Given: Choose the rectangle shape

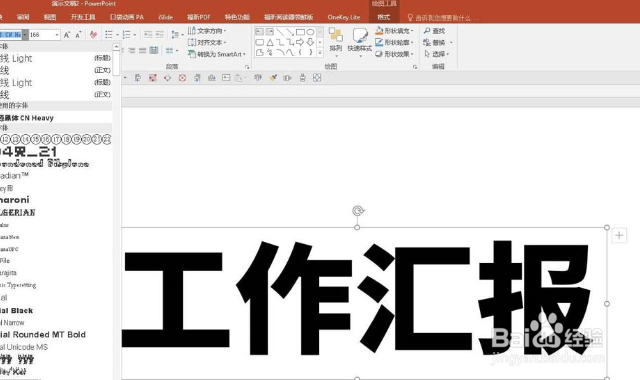Looking at the screenshot, I should click(x=300, y=32).
